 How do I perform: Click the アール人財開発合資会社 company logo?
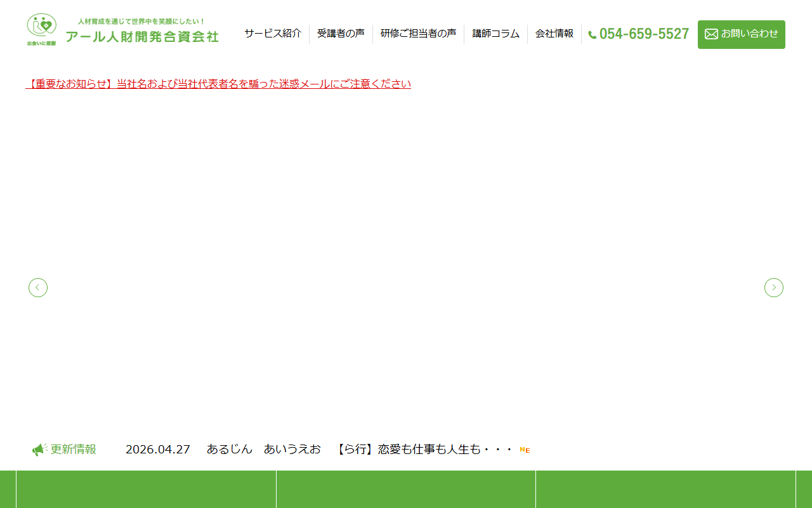point(122,30)
